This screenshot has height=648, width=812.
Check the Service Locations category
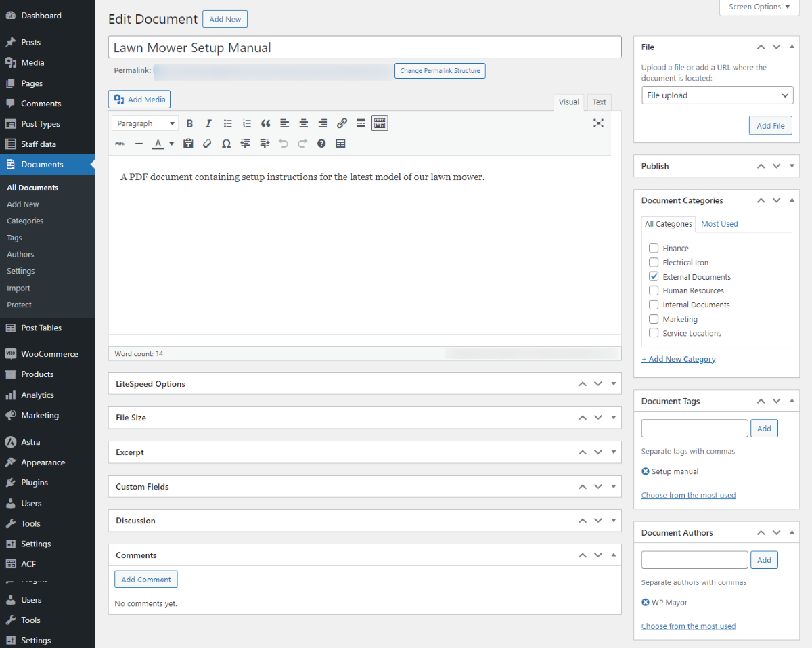[x=654, y=332]
